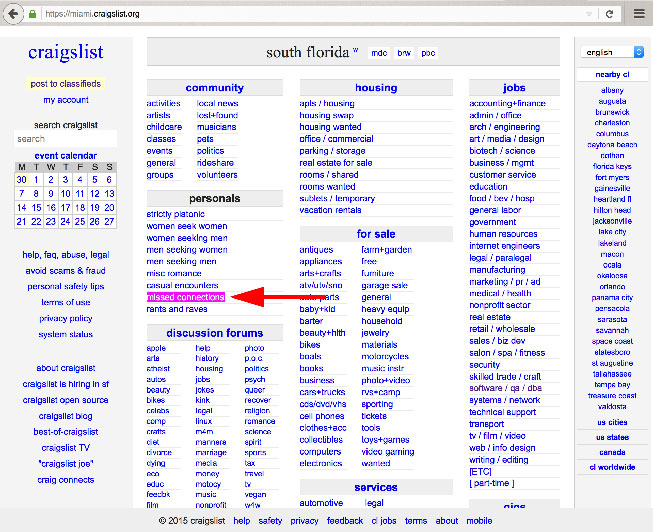Open the jobs section heading

(514, 88)
